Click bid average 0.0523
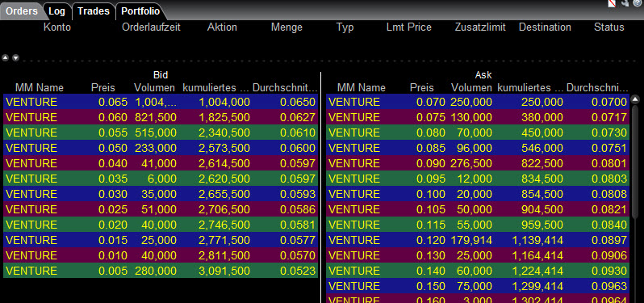Viewport: 644px width, 303px height. [298, 271]
